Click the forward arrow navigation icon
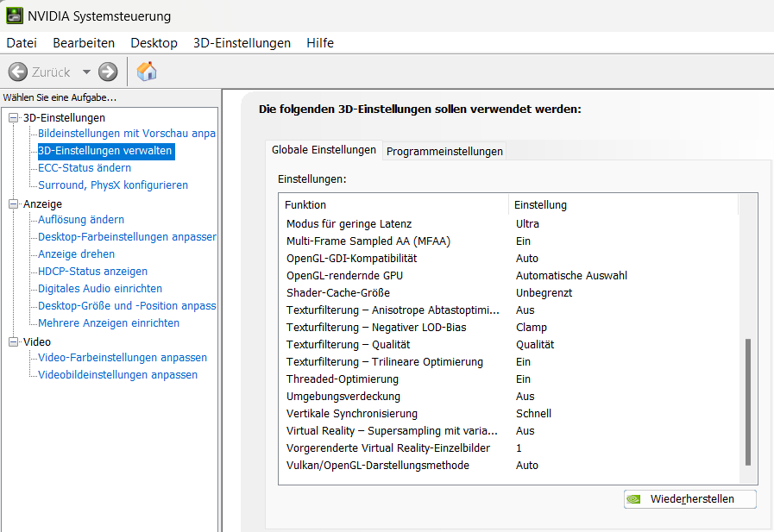Screen dimensions: 774x532 [108, 72]
